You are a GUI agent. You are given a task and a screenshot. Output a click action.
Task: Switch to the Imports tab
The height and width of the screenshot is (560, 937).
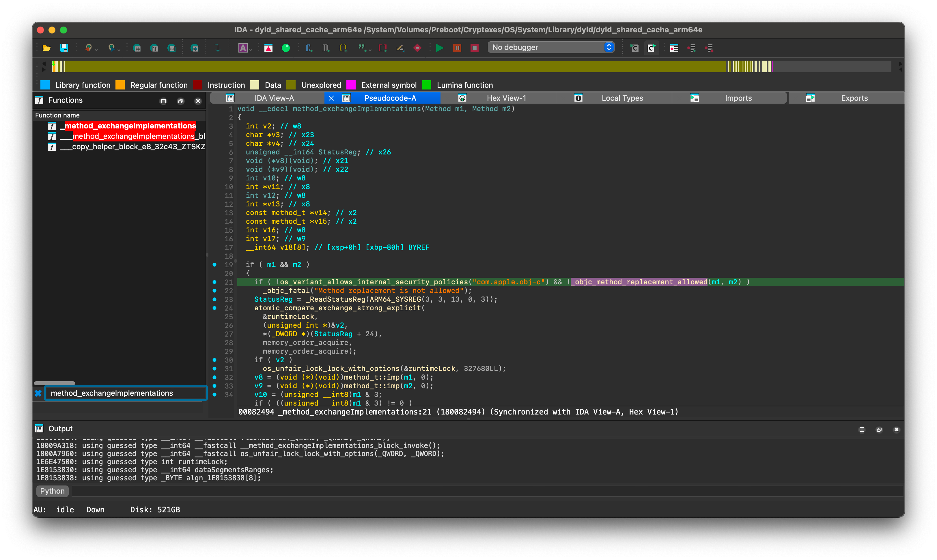click(738, 98)
